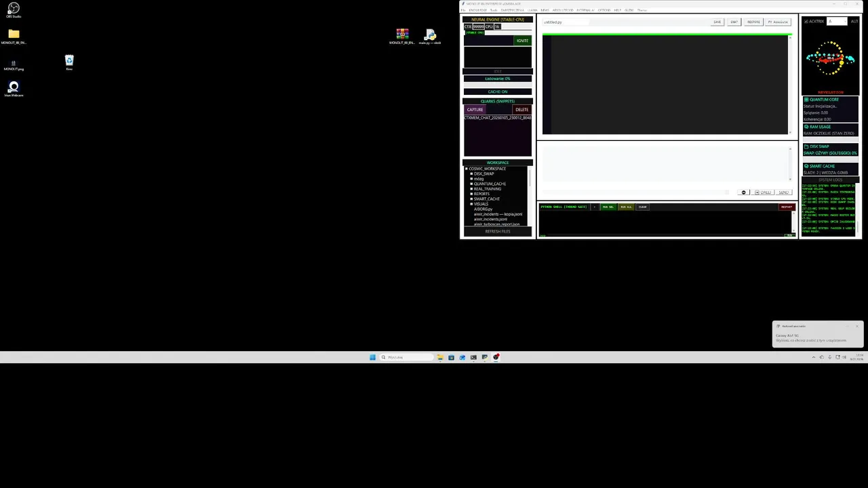
Task: Click the Windows Start button in the taskbar
Action: tap(372, 357)
